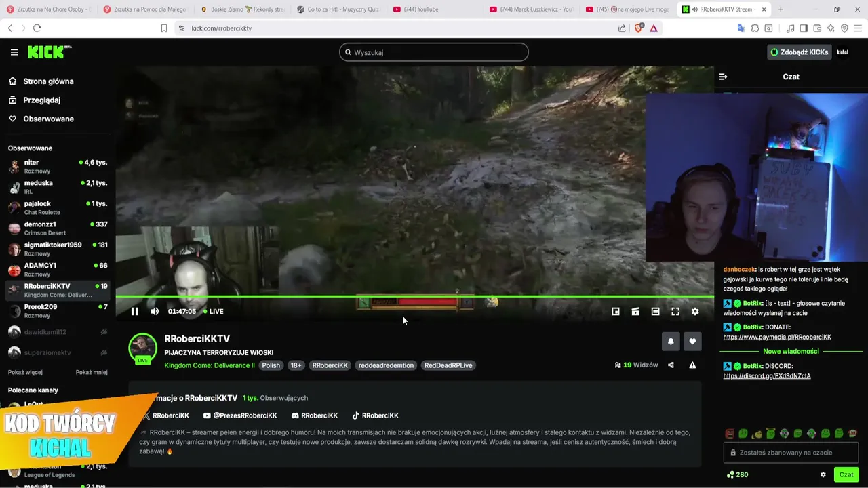The image size is (868, 488).
Task: Open YouTube @PrezesRRoberciKK link
Action: tap(240, 415)
